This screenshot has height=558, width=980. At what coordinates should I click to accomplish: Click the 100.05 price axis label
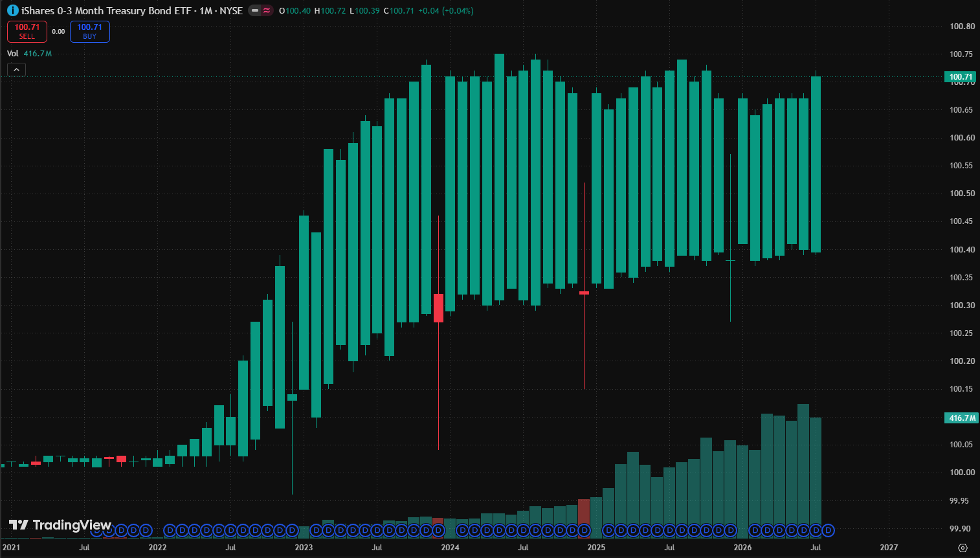[x=962, y=445]
